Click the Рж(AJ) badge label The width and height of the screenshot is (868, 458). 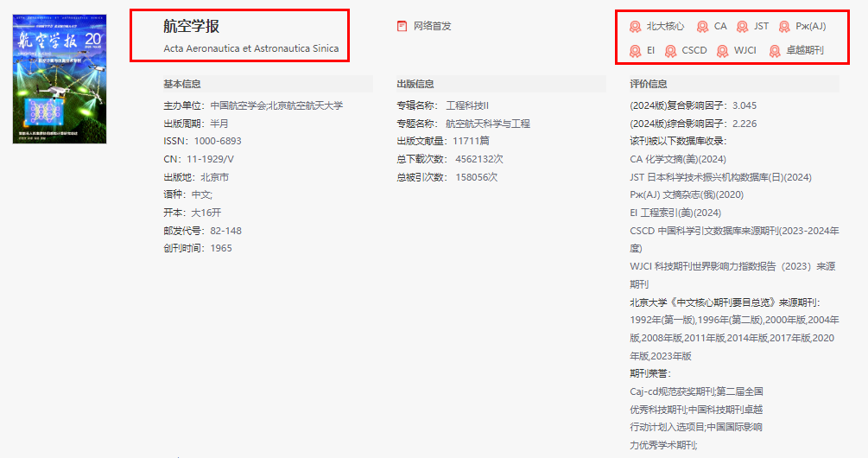[x=810, y=26]
